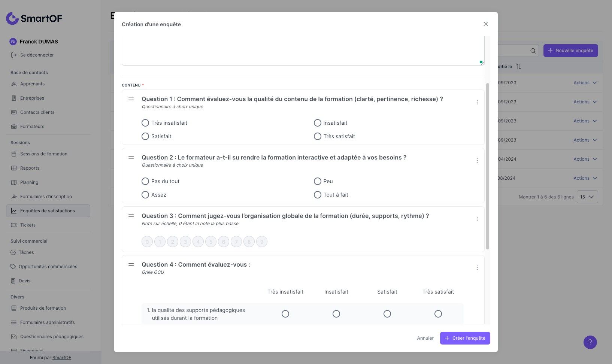The height and width of the screenshot is (364, 612).
Task: Click the drag handle of Question 3
Action: coord(131,216)
